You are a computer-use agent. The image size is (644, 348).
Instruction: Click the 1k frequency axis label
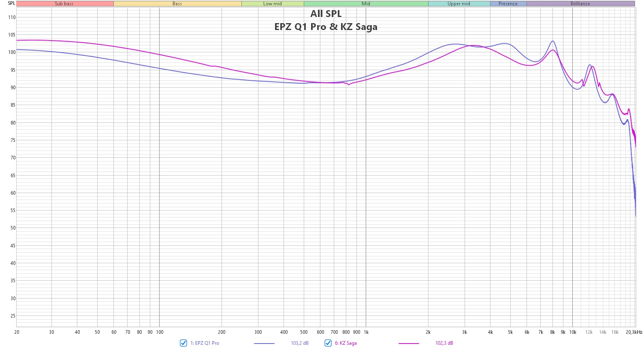tap(366, 332)
